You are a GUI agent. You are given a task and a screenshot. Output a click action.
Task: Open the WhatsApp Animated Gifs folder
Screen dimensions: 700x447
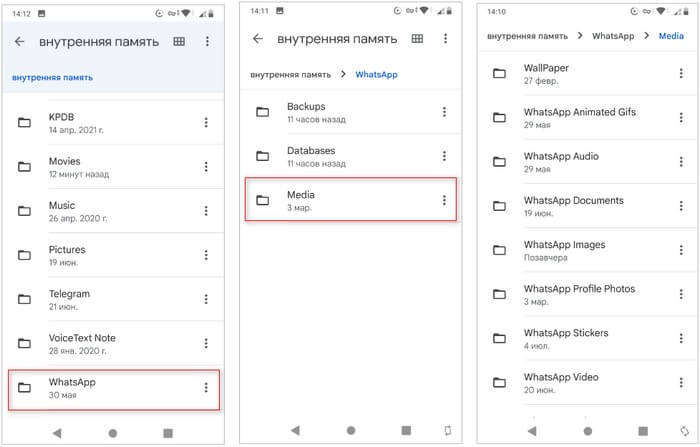588,117
